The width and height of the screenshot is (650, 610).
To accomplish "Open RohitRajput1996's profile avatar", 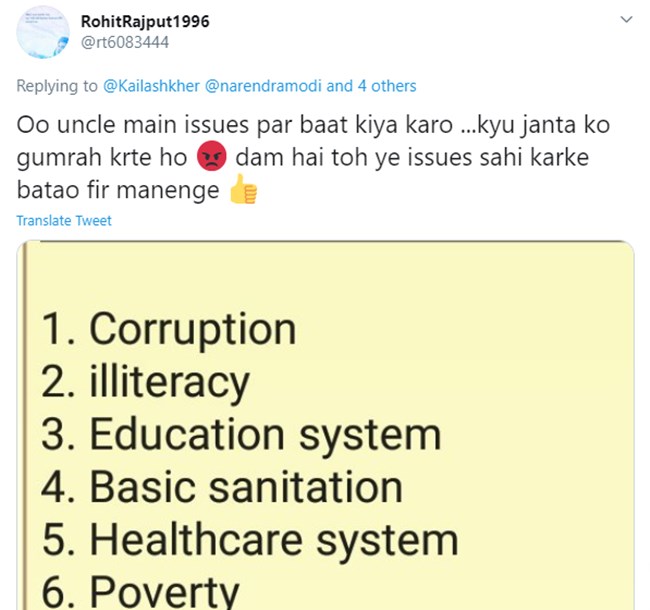I will pyautogui.click(x=43, y=32).
